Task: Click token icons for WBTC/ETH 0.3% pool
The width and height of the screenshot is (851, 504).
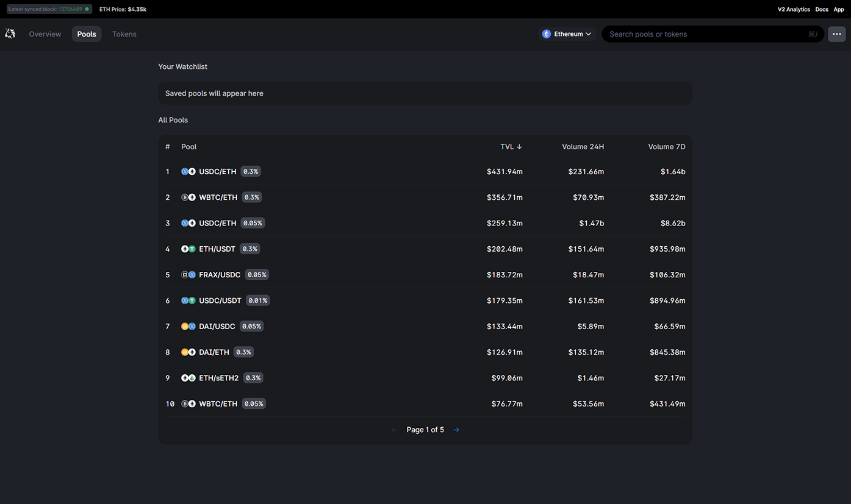Action: click(189, 197)
